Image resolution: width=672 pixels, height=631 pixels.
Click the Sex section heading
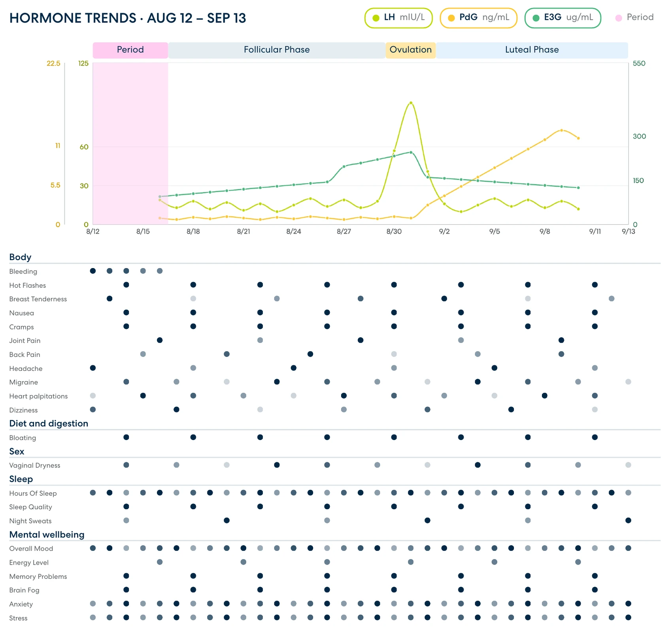(17, 451)
